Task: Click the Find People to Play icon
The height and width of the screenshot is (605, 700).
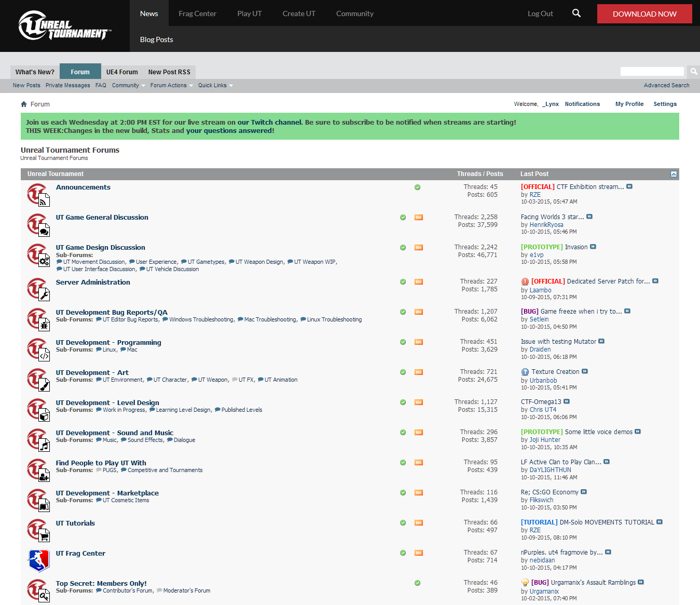Action: point(38,470)
